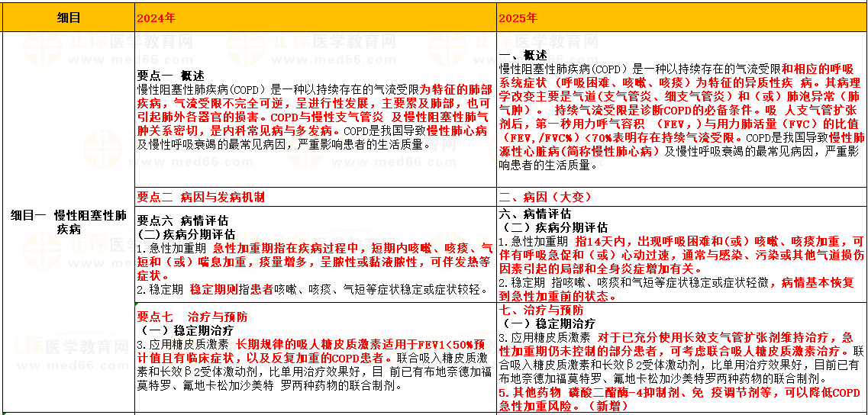
Task: Select the red 要点七 治疗与预防 heading
Action: [x=192, y=317]
